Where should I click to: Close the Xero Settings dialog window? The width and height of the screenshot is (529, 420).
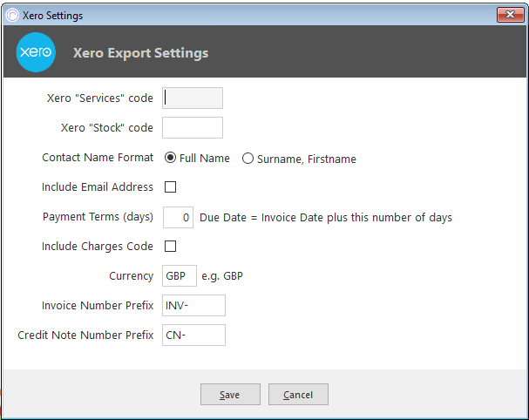pyautogui.click(x=510, y=15)
